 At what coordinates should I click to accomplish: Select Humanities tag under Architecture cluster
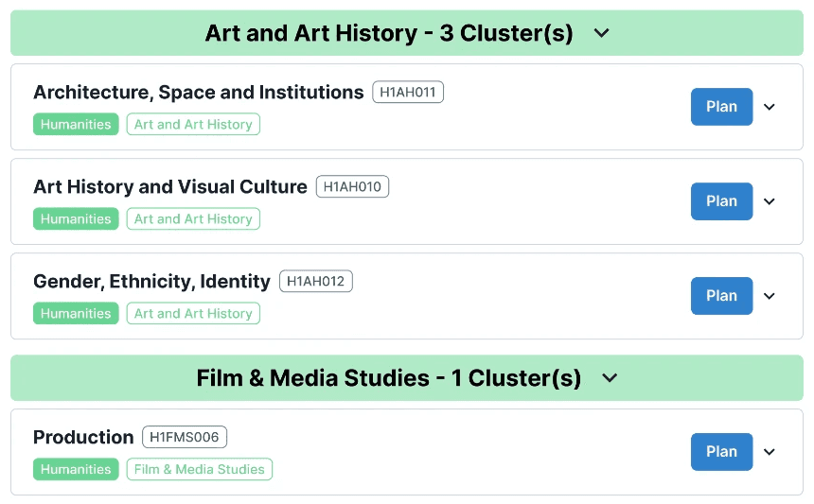pyautogui.click(x=76, y=124)
